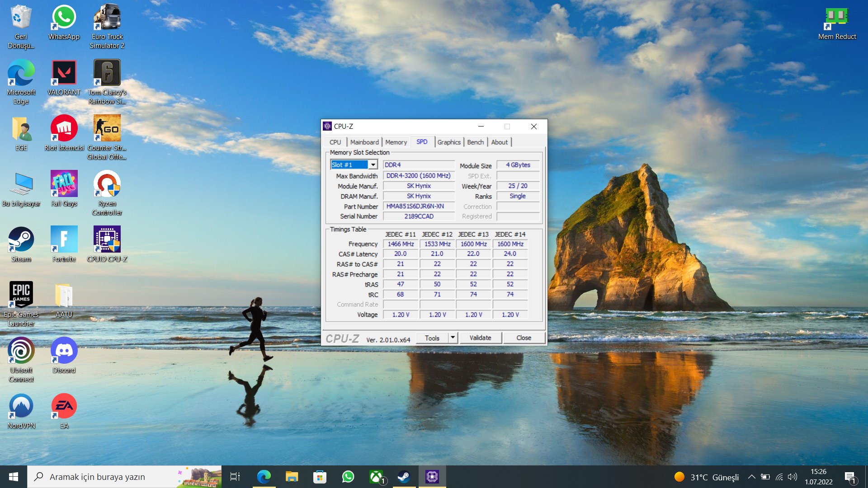Click the Ranks value Single

point(518,196)
